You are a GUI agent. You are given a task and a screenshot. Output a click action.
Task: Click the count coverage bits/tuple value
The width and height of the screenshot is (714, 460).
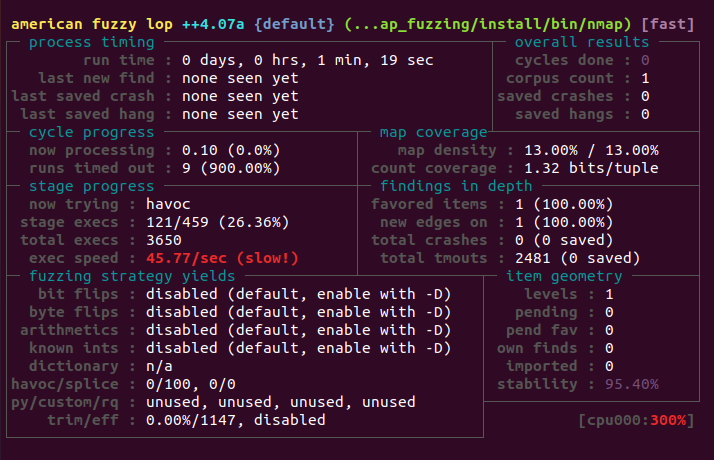pos(591,168)
